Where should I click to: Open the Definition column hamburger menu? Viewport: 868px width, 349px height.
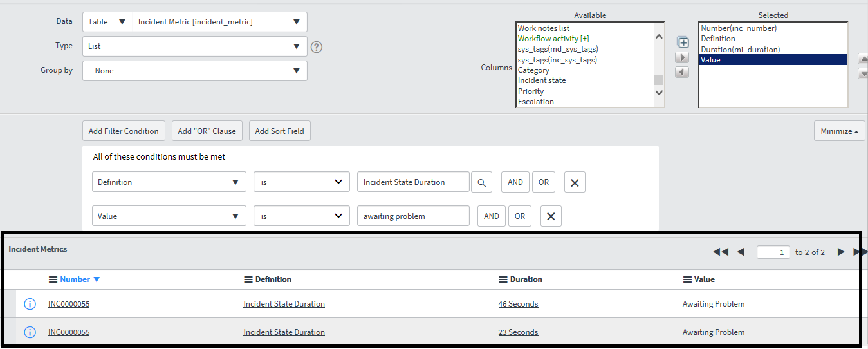click(x=248, y=279)
